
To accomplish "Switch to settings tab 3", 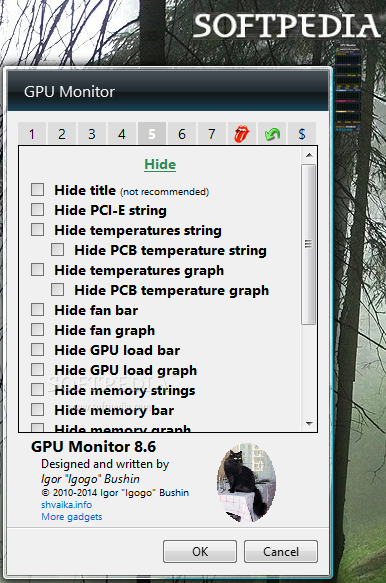I will (92, 133).
